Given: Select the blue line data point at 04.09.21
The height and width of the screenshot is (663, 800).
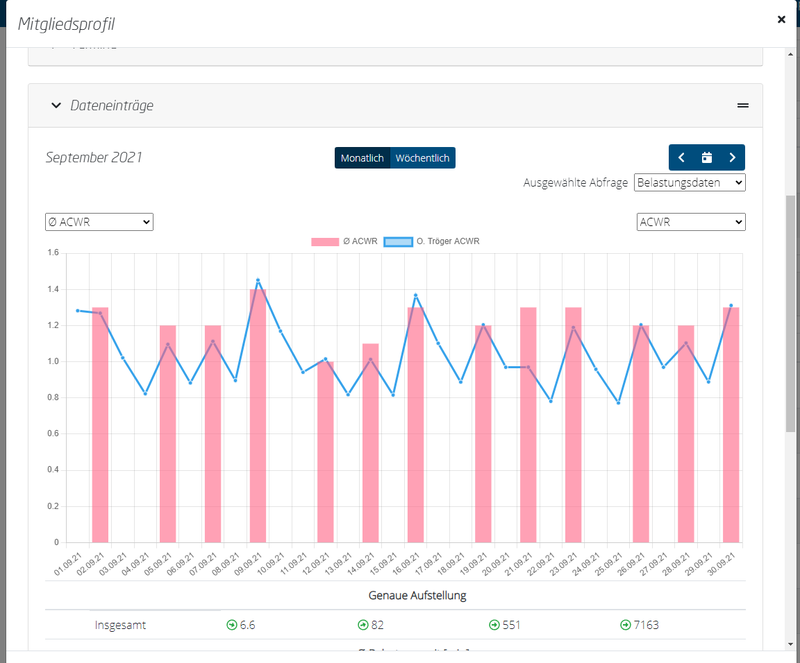Looking at the screenshot, I should [x=145, y=394].
